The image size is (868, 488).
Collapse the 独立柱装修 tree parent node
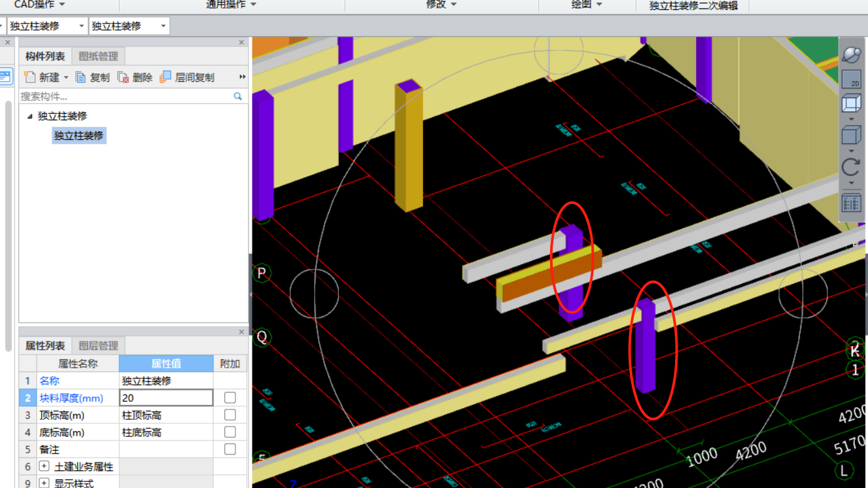pyautogui.click(x=29, y=116)
